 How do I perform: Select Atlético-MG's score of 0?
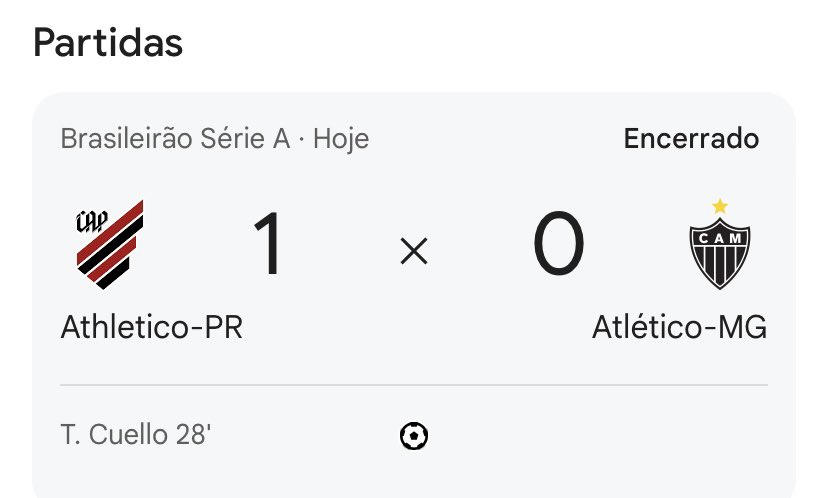[558, 246]
